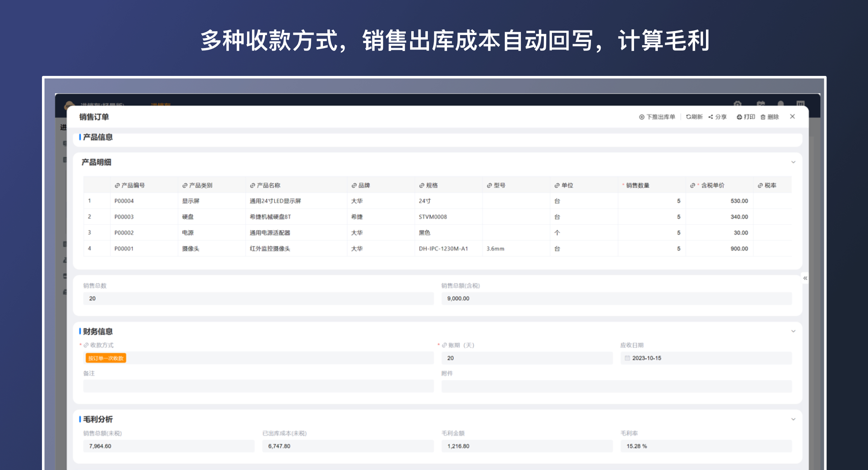Click the 账期（天）input showing 20
The image size is (868, 470).
(x=527, y=358)
